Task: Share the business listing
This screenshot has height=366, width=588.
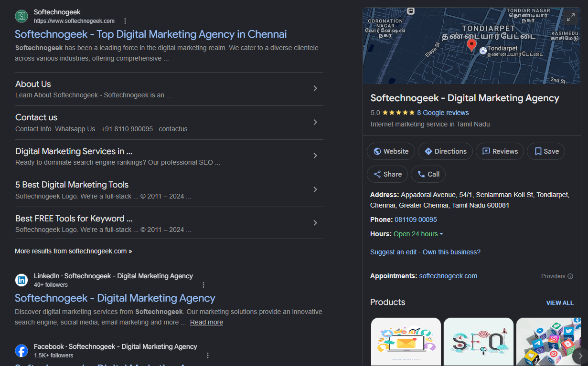Action: 387,174
